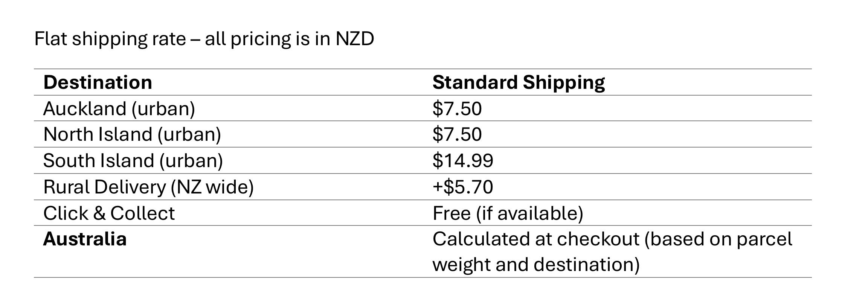The image size is (868, 303).
Task: Click the Auckland $7.50 price cell
Action: tap(457, 109)
